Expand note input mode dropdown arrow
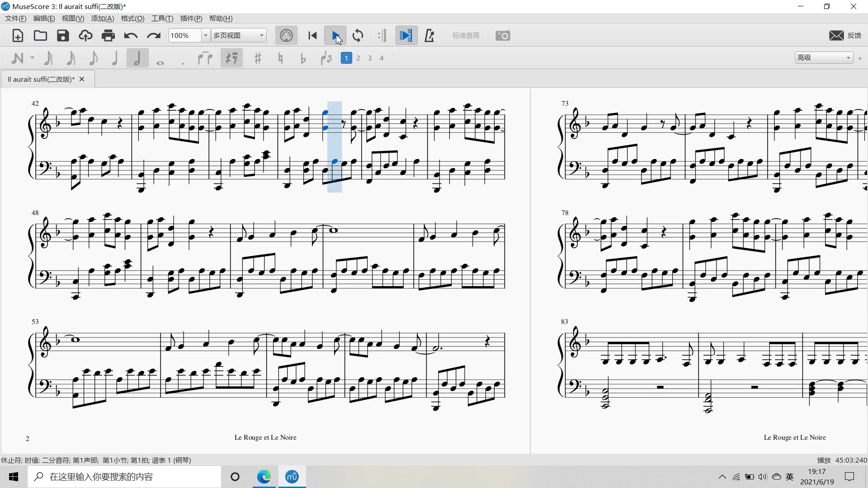Viewport: 868px width, 488px height. (32, 58)
